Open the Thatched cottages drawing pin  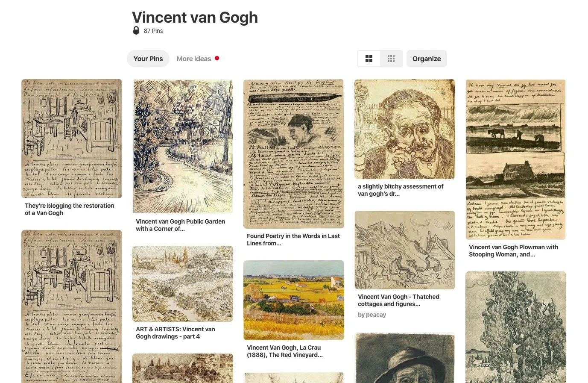tap(405, 250)
